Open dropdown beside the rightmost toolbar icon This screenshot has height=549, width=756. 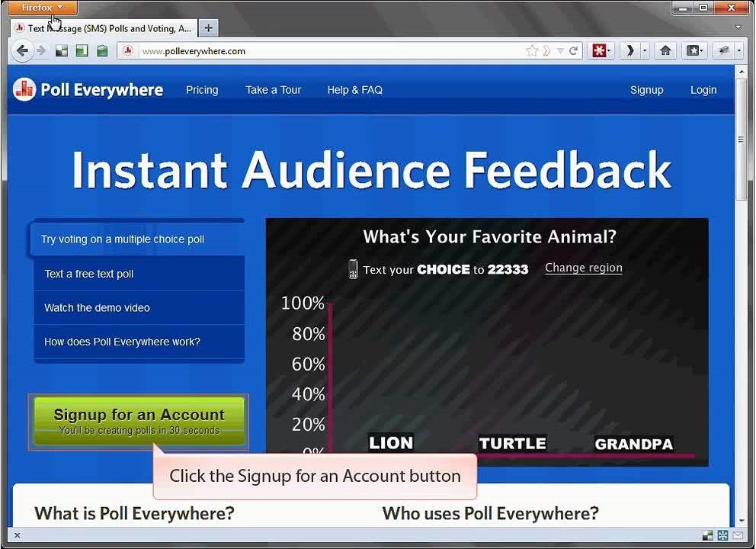pyautogui.click(x=738, y=50)
